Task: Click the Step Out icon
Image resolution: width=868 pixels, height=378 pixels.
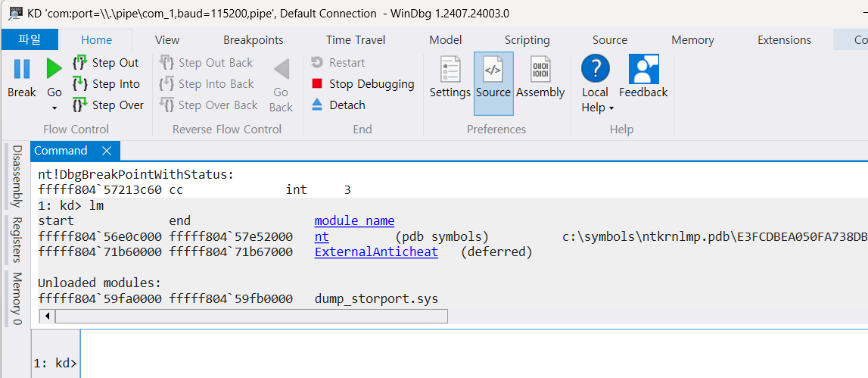Action: click(x=80, y=63)
